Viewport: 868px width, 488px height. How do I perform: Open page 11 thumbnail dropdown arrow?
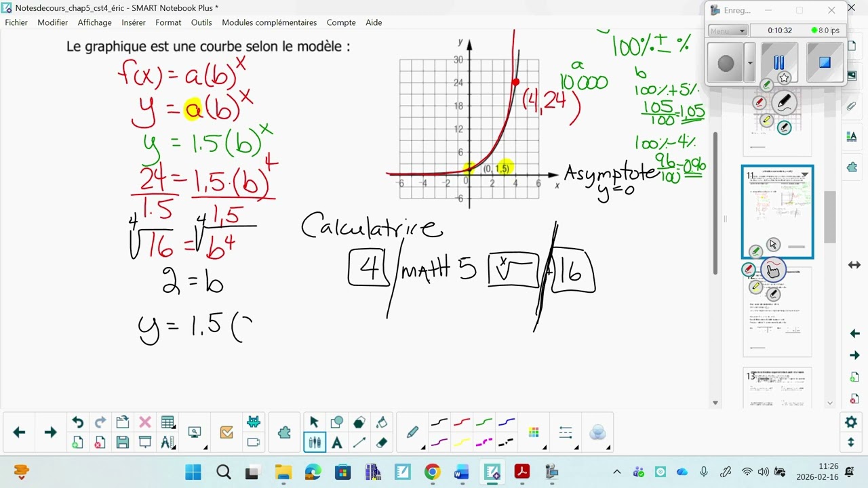805,175
